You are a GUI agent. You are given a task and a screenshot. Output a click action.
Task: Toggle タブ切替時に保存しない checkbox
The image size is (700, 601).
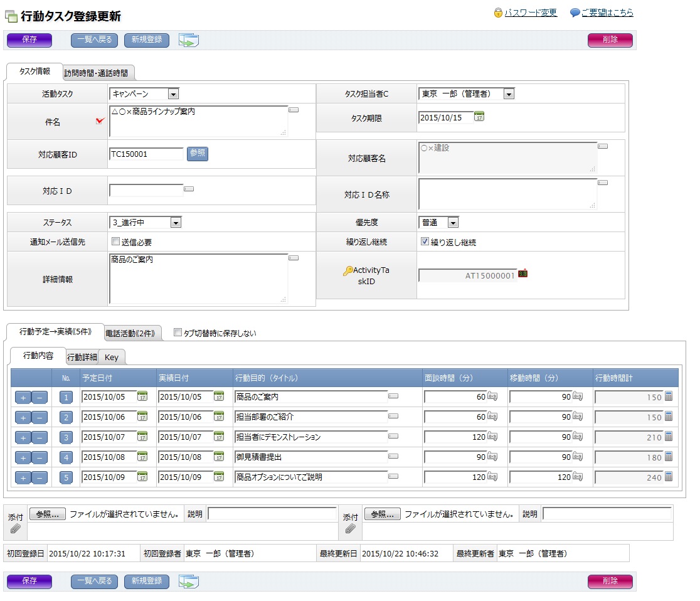pos(178,333)
